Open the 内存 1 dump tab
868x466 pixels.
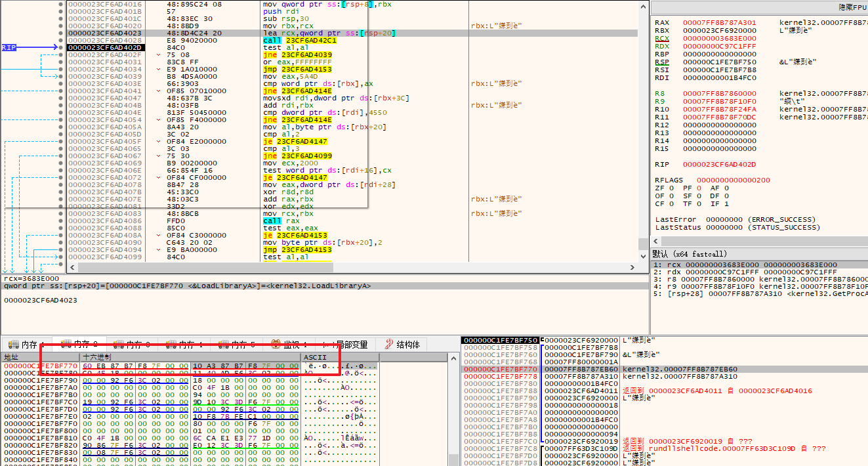pyautogui.click(x=26, y=344)
